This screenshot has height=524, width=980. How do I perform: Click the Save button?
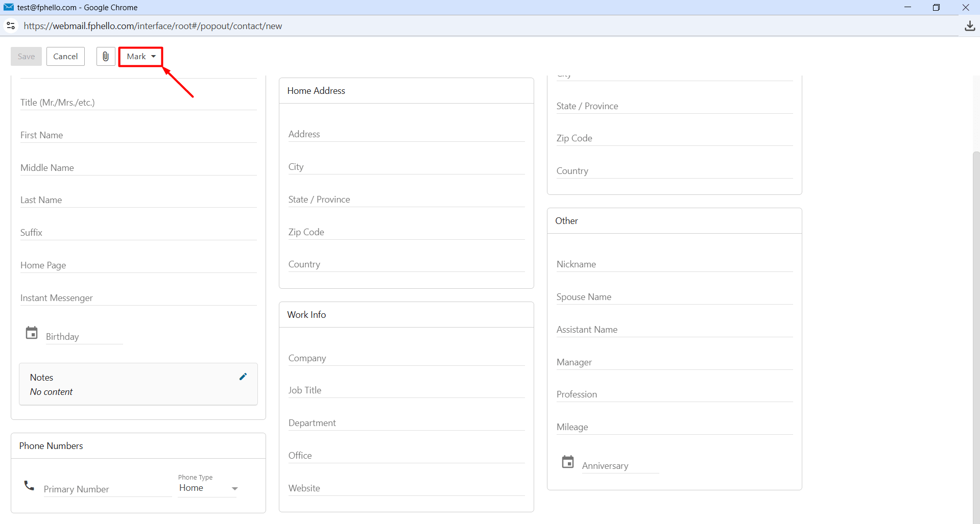coord(26,56)
